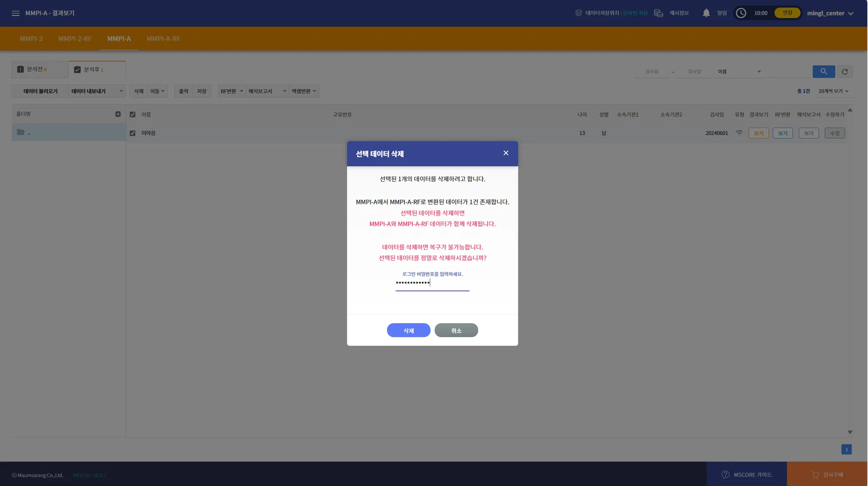Add a new folder with plus icon
868x486 pixels.
[x=118, y=114]
